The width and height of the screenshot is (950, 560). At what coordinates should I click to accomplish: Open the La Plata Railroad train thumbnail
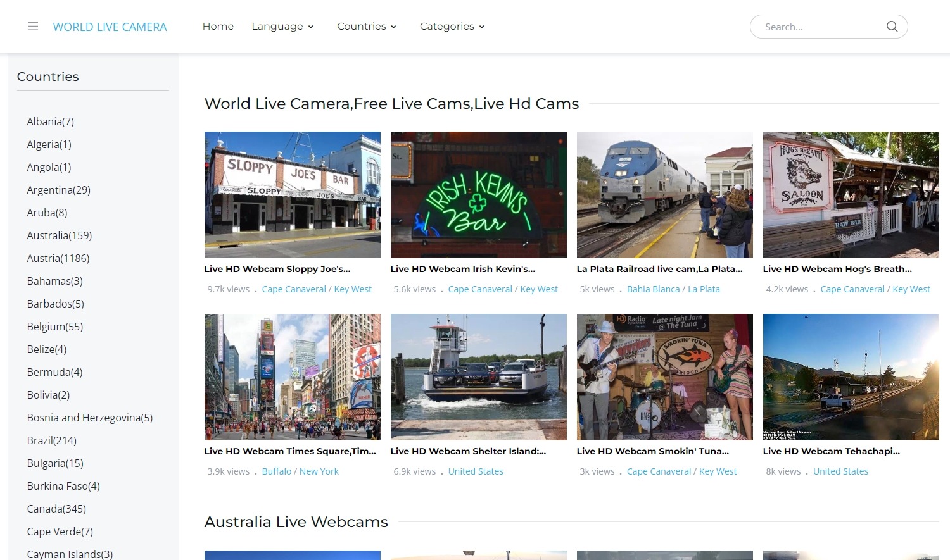pos(664,195)
